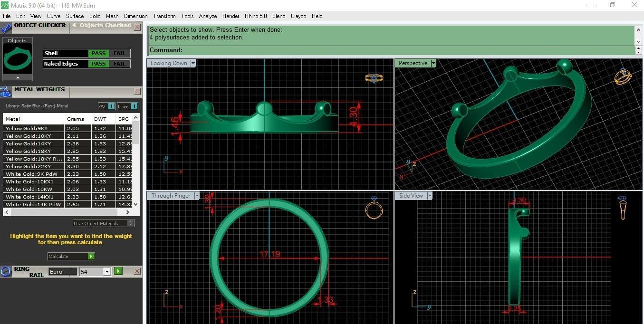644x324 pixels.
Task: Click the Side View viewport ring icon
Action: point(623,208)
